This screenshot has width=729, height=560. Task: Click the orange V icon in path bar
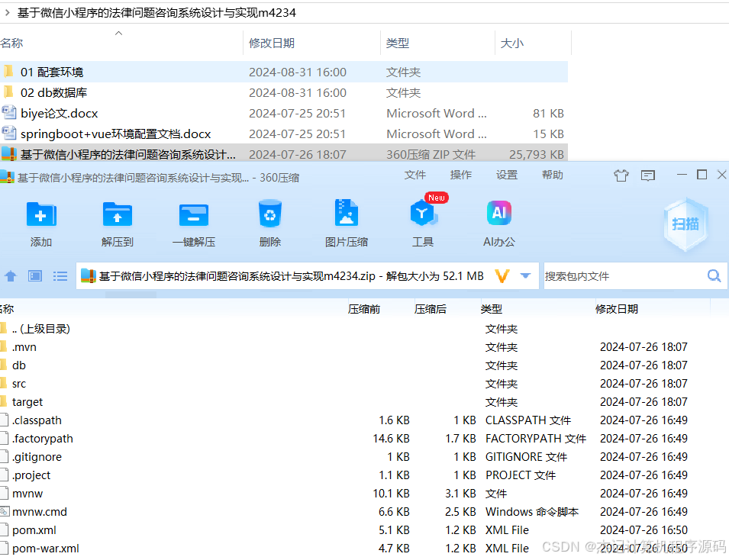502,276
